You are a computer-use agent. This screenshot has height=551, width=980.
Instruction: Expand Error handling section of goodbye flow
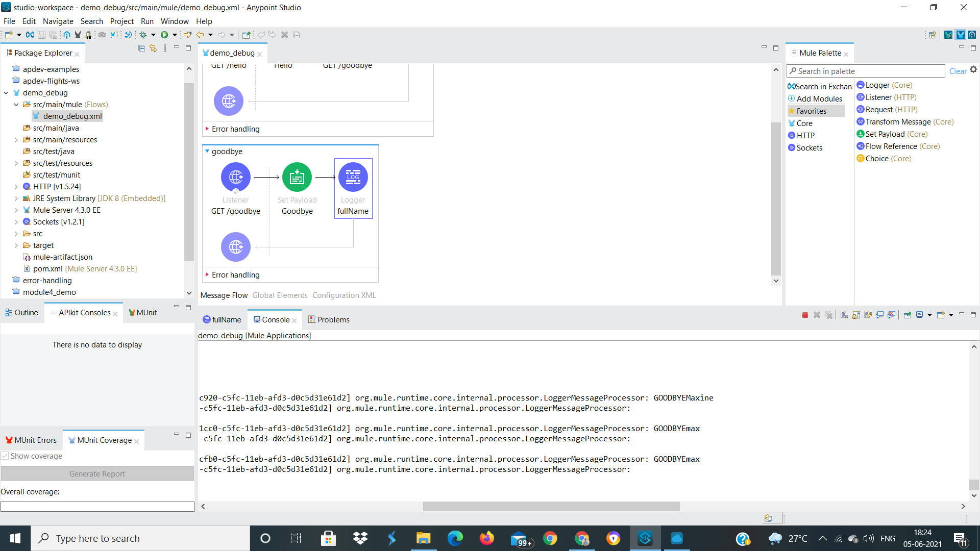(x=207, y=274)
